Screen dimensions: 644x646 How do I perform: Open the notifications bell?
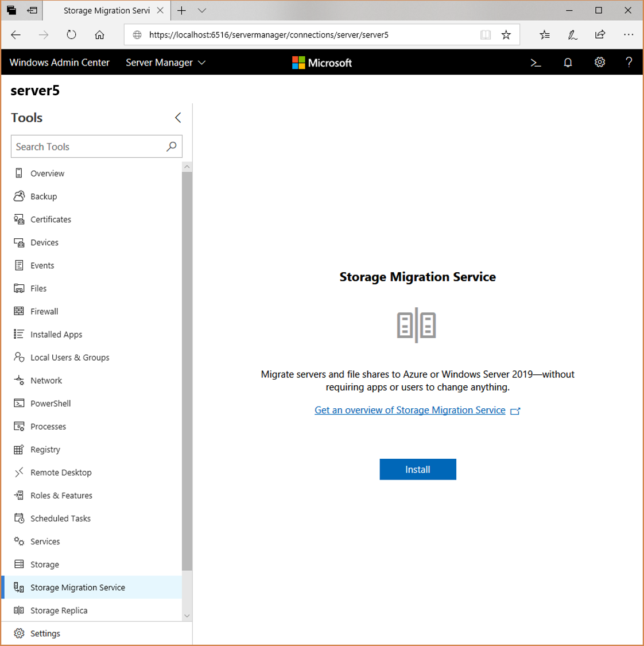pos(568,62)
